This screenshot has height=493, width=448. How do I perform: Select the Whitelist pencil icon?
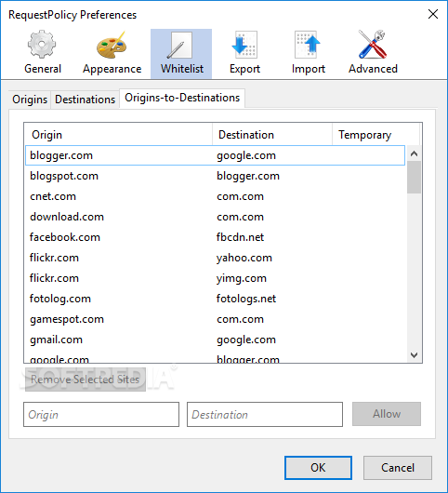pos(180,45)
